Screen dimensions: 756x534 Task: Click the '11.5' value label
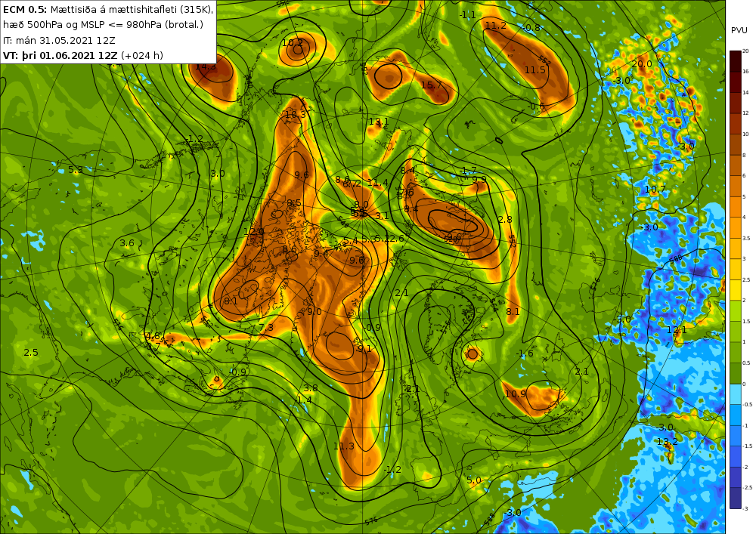pyautogui.click(x=534, y=69)
